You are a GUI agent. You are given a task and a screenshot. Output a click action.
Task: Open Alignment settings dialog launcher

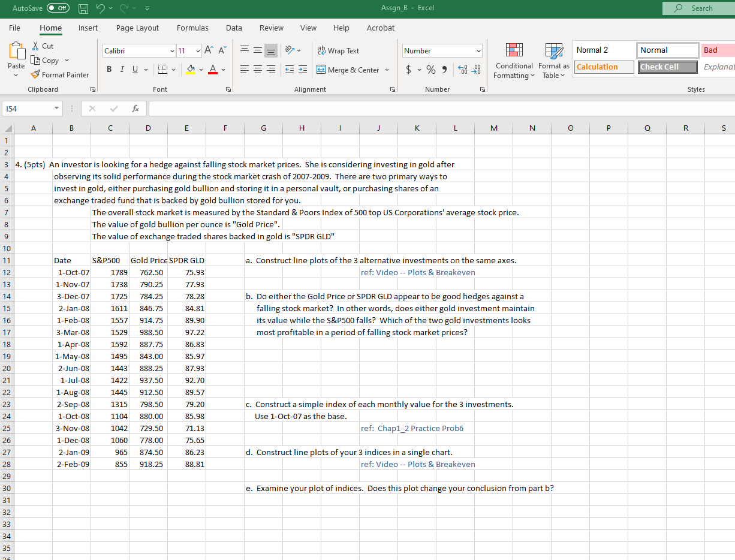click(393, 89)
